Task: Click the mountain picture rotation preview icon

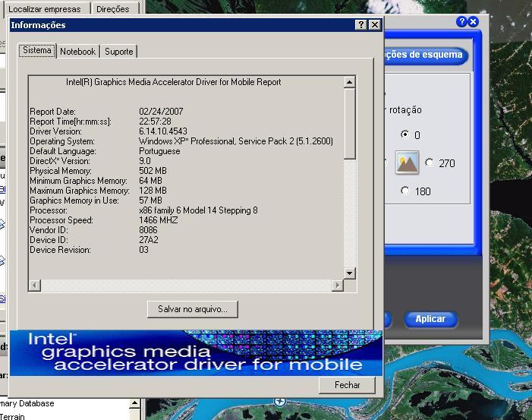Action: [x=407, y=163]
